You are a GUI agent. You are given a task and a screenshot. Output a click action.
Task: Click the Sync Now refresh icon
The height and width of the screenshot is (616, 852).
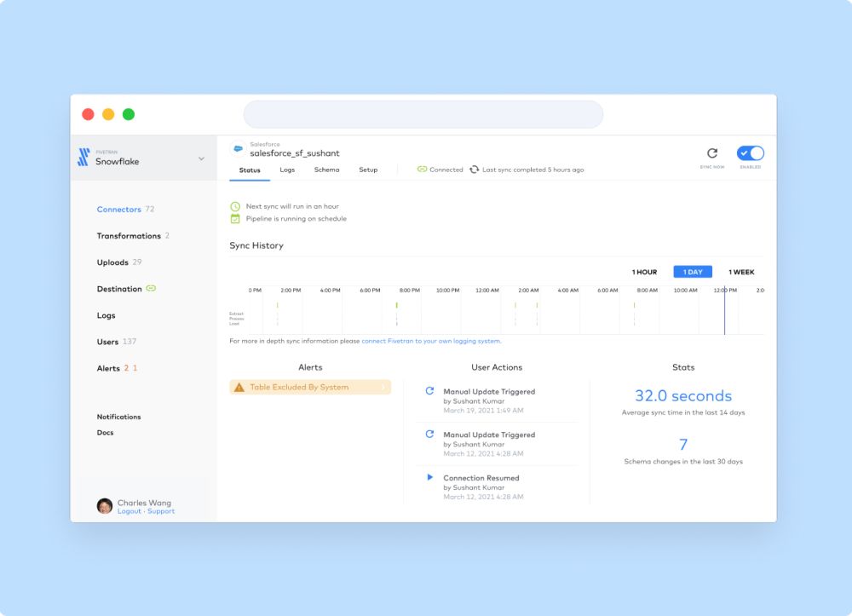coord(711,153)
